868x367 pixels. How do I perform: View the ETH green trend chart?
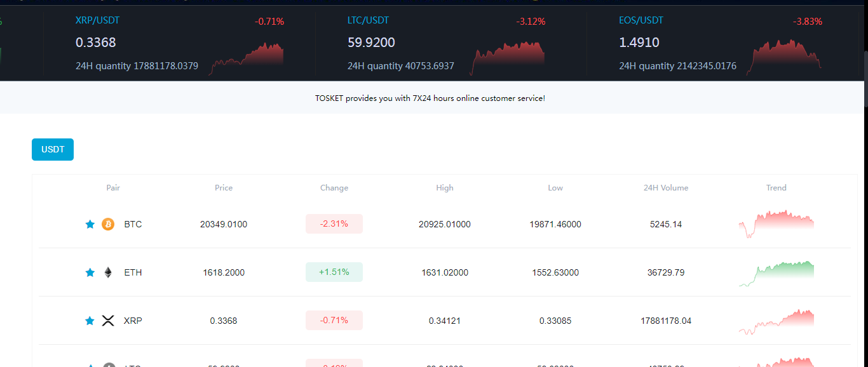(x=776, y=273)
